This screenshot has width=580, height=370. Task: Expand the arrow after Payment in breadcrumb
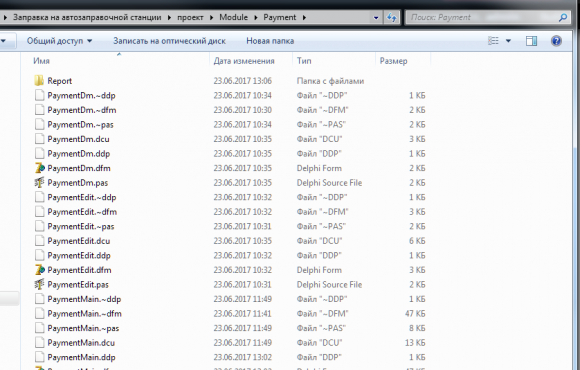(x=304, y=17)
